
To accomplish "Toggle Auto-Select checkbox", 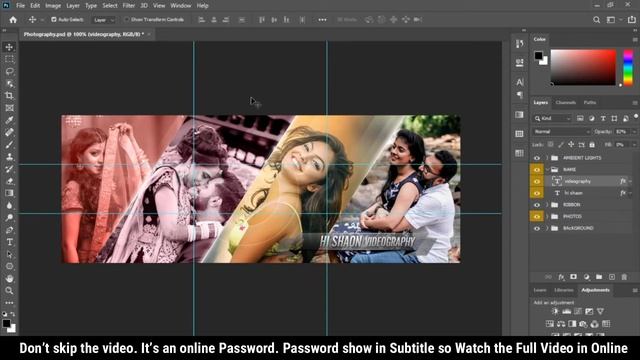I will pyautogui.click(x=54, y=20).
